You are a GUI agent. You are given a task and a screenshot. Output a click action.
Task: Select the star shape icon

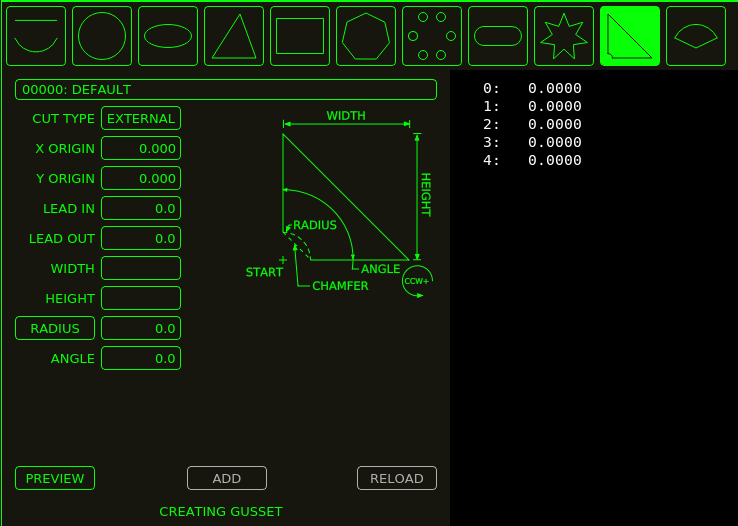(x=564, y=36)
